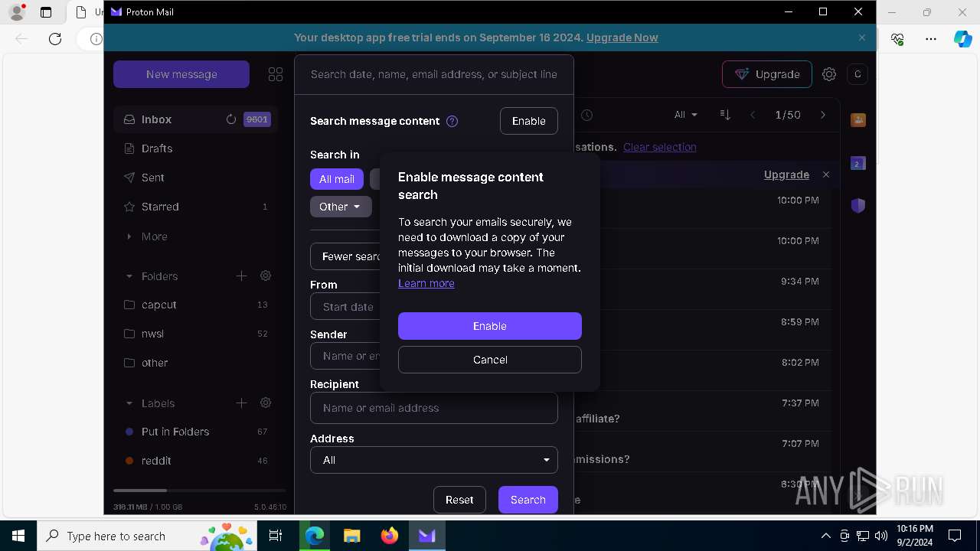Dismiss the upgrade banner in message list
The height and width of the screenshot is (551, 980).
coord(826,174)
